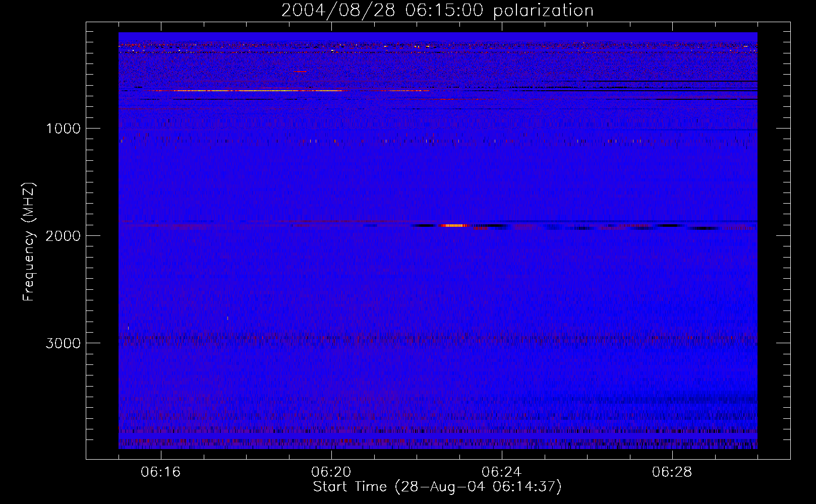Click the '3000' frequency tick label
This screenshot has width=816, height=504.
point(63,343)
